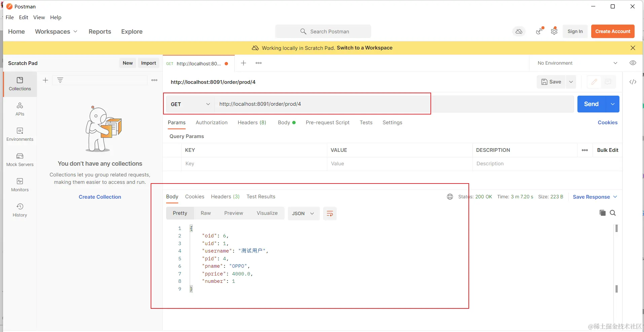The width and height of the screenshot is (644, 332).
Task: Click the Sign In button
Action: (575, 31)
